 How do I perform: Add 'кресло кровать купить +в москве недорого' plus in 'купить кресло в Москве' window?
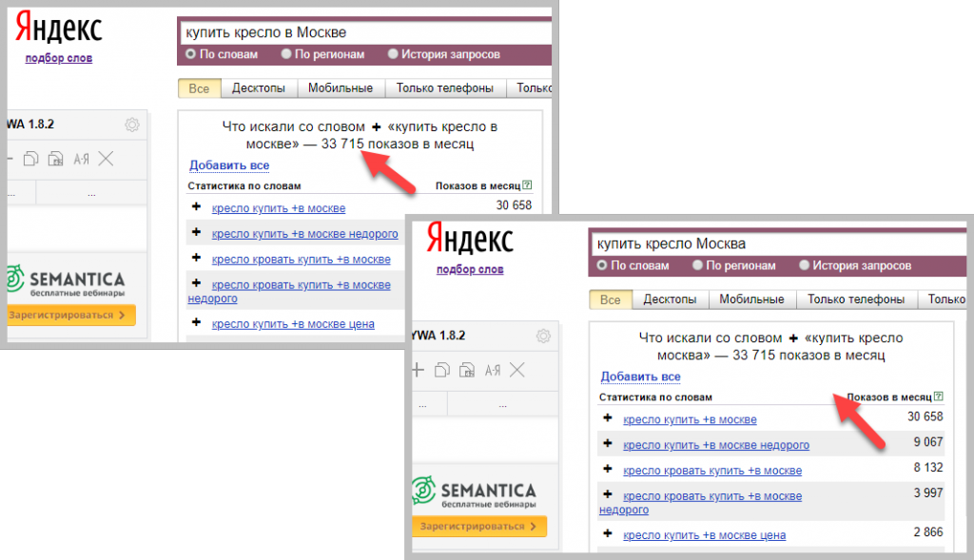coord(196,283)
